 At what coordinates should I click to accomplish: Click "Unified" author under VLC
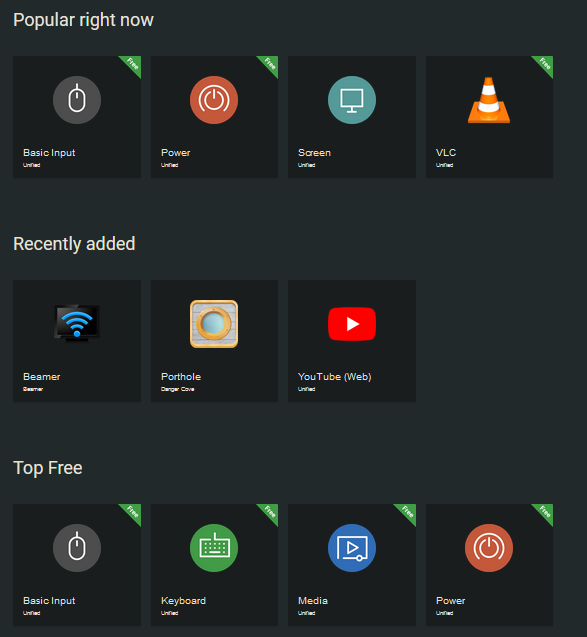pyautogui.click(x=444, y=165)
